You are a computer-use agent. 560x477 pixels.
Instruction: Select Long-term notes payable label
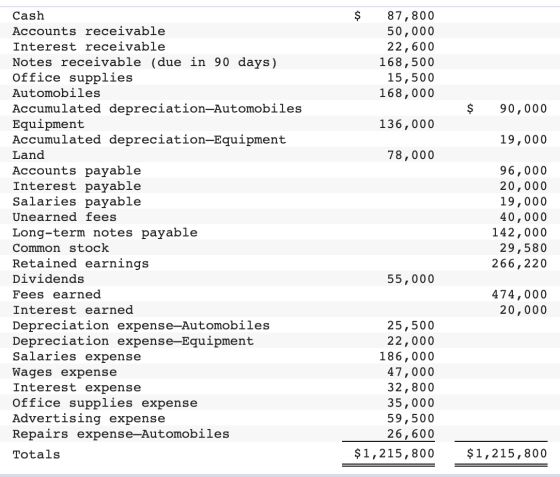(x=105, y=233)
